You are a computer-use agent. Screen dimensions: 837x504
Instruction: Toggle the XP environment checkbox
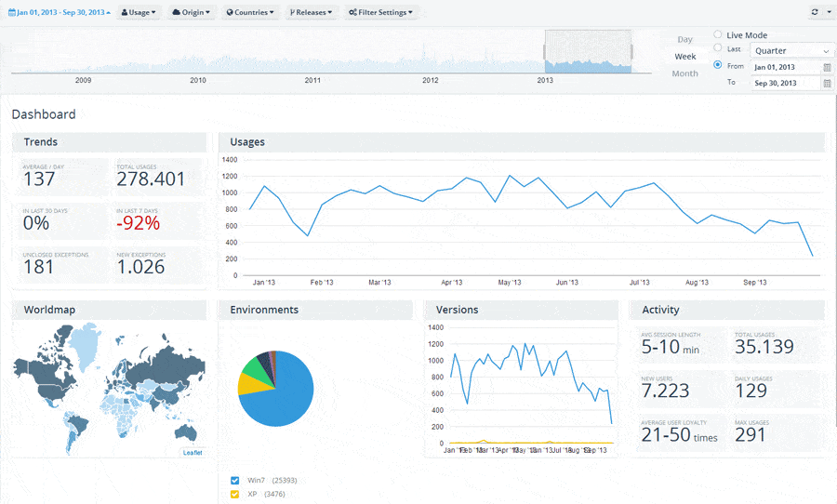pyautogui.click(x=234, y=494)
